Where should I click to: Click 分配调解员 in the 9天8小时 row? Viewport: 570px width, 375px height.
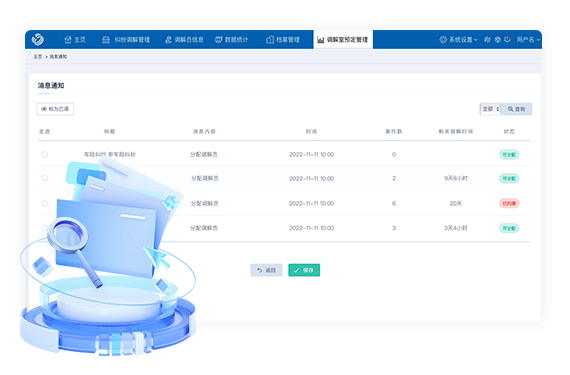coord(205,178)
